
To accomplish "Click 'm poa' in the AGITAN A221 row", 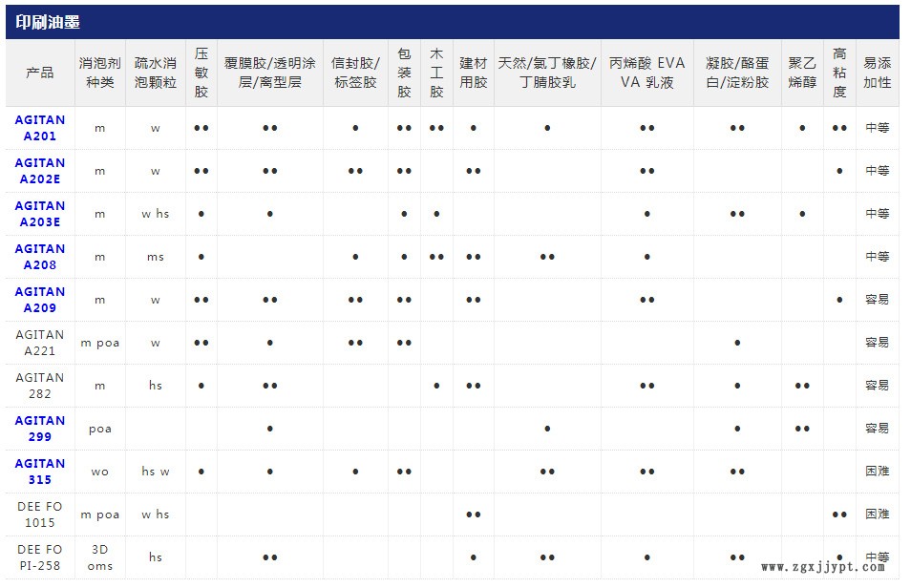I will 100,343.
